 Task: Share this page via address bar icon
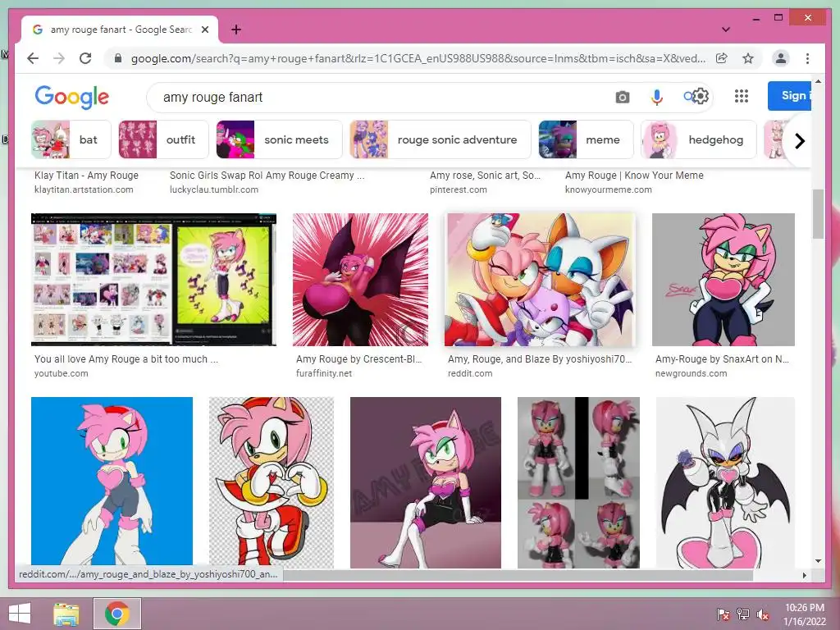click(x=722, y=58)
